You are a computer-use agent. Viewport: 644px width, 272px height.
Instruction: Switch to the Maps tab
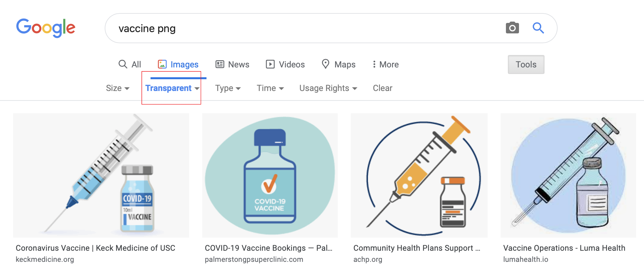(x=339, y=64)
